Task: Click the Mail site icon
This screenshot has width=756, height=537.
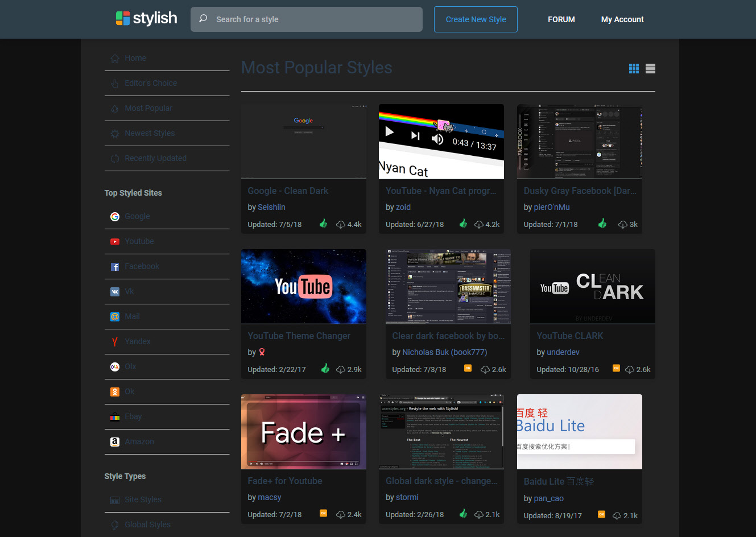Action: [x=115, y=316]
